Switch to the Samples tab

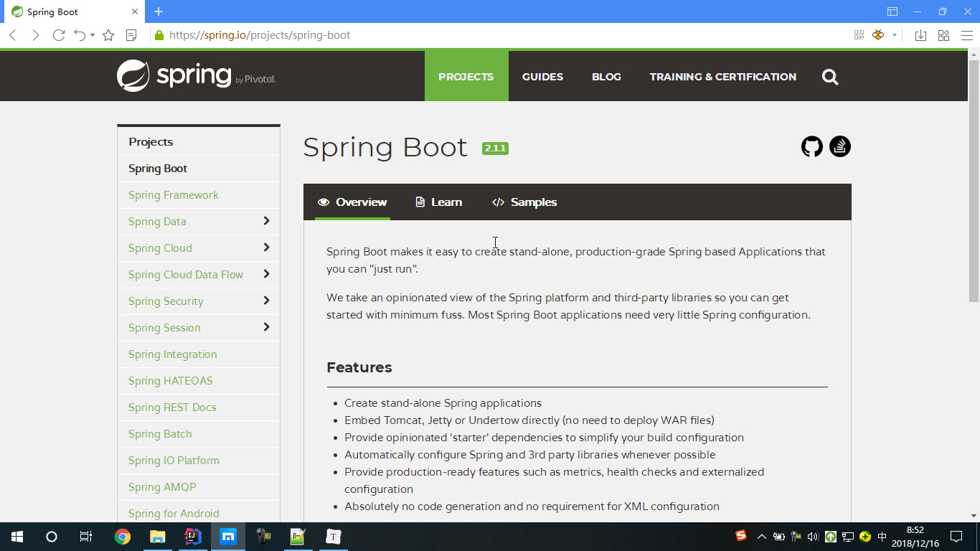[524, 202]
